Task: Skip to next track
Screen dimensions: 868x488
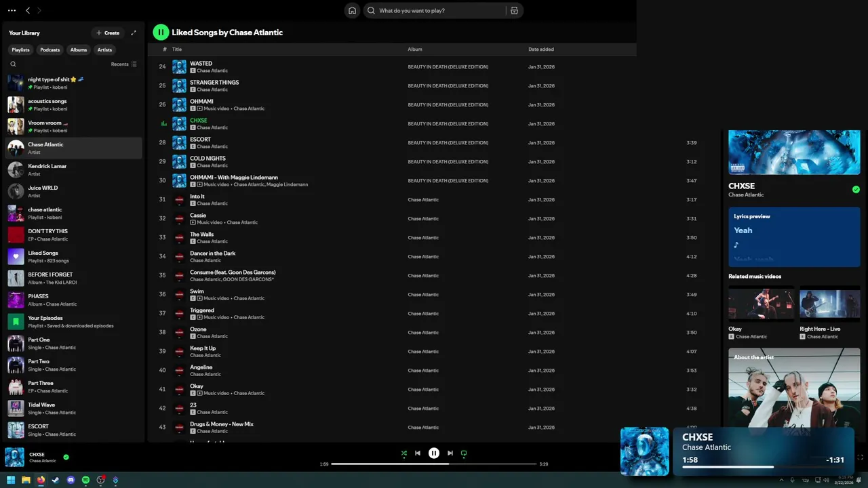Action: 450,453
